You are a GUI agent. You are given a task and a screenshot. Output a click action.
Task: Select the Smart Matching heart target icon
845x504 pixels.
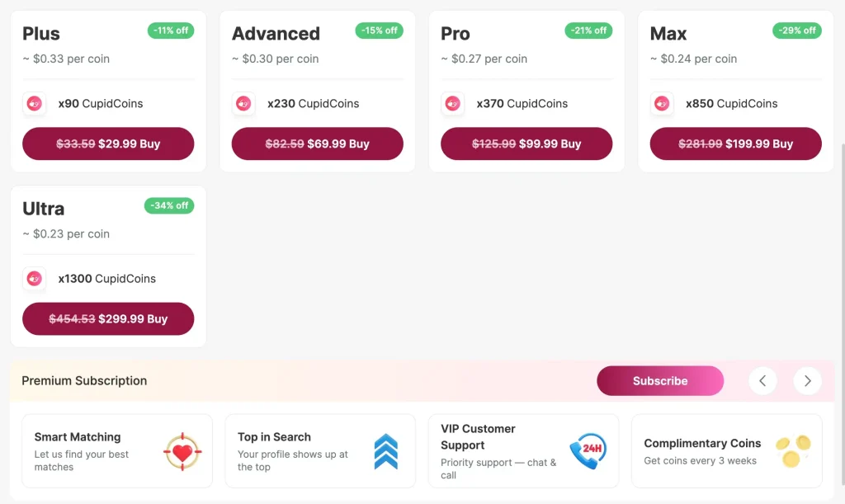(x=182, y=451)
